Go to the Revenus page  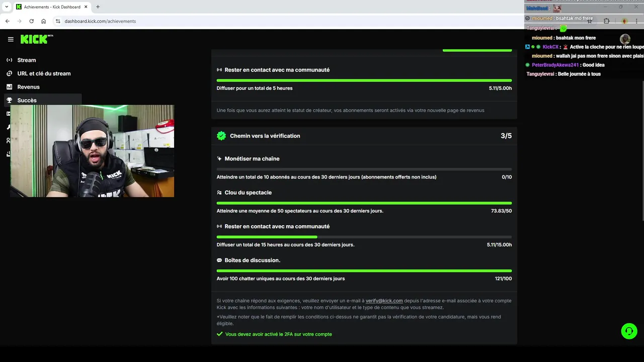tap(28, 87)
